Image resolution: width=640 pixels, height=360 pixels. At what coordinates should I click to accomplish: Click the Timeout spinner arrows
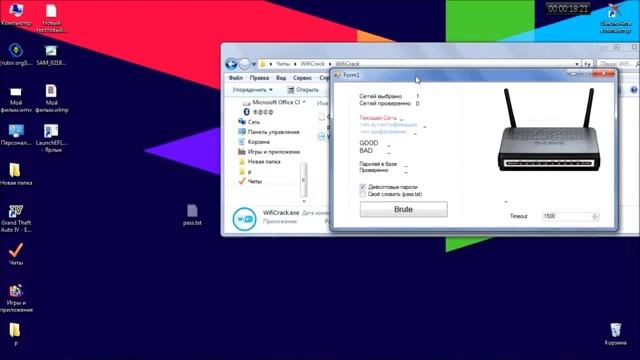point(595,216)
